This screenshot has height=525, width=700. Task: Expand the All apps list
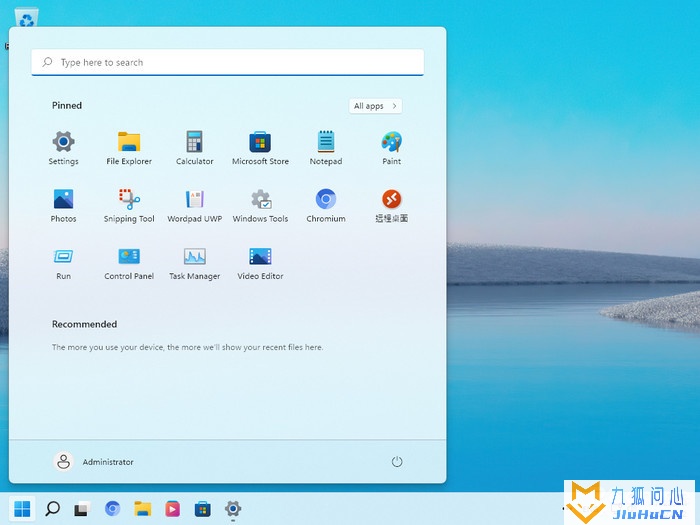(375, 106)
